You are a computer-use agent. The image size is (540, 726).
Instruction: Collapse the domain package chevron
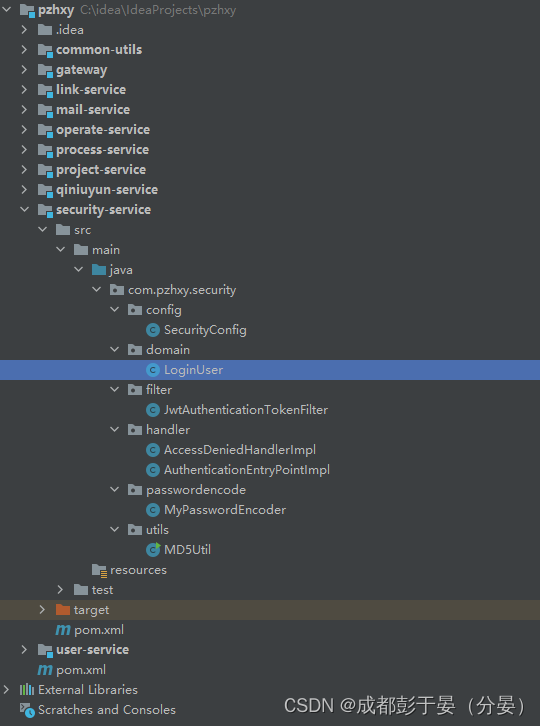115,349
